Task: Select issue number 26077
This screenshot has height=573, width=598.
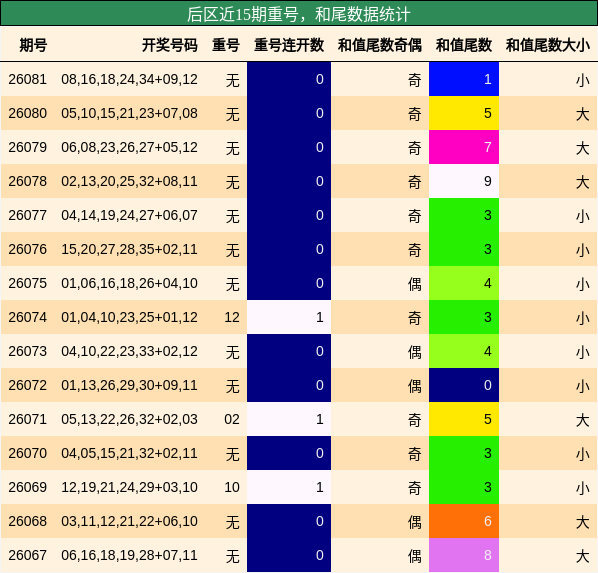Action: tap(27, 215)
